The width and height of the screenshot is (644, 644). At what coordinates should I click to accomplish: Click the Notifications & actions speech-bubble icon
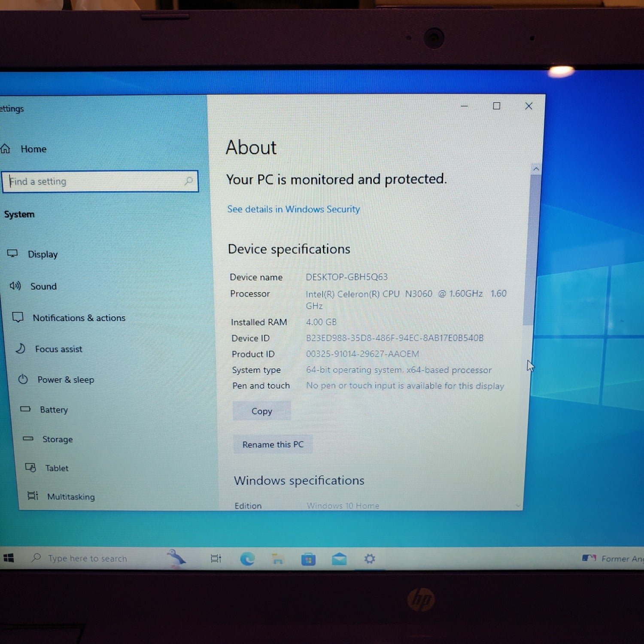[x=18, y=317]
